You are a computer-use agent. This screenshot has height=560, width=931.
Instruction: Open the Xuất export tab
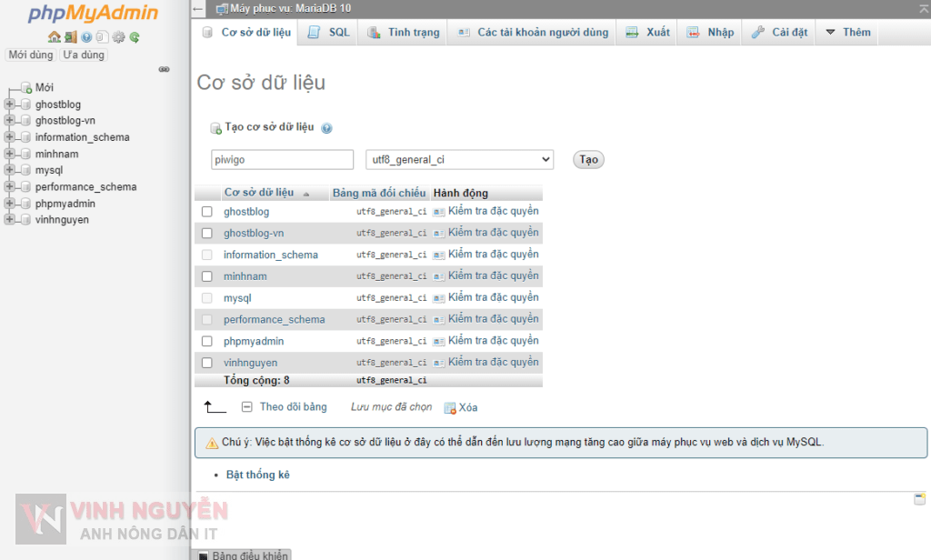tap(648, 33)
